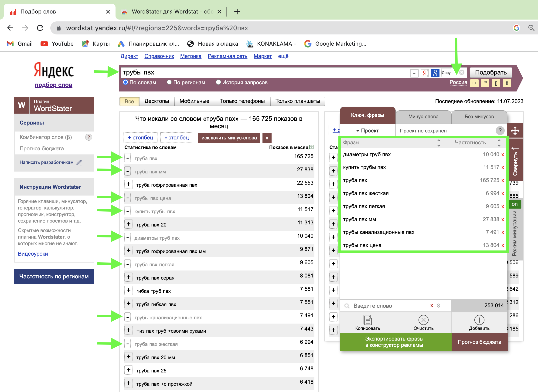Switch to the Минус-слова tab
Viewport: 538px width, 392px height.
(x=423, y=117)
